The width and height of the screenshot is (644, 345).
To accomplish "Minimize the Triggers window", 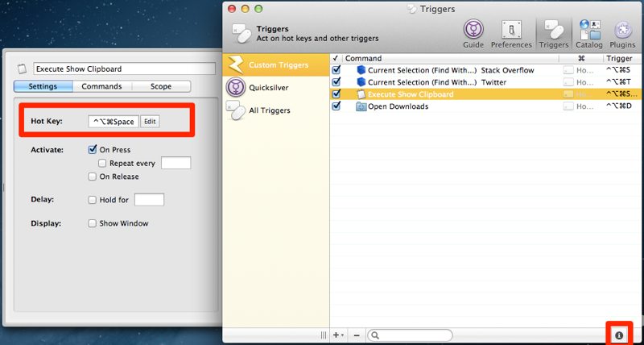I will [246, 9].
